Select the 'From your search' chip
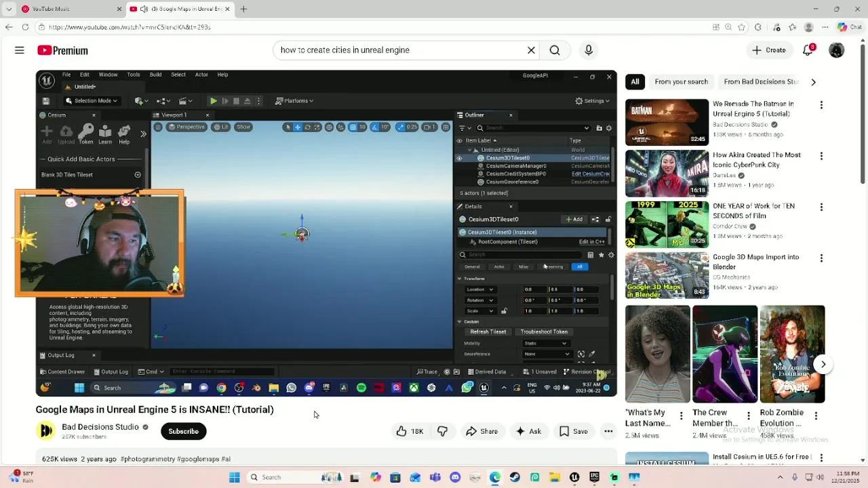 click(x=682, y=82)
